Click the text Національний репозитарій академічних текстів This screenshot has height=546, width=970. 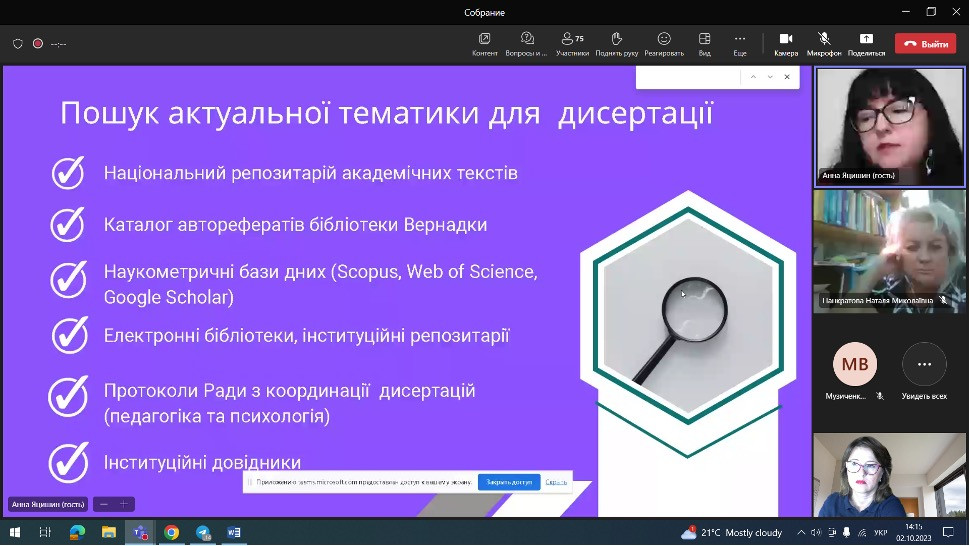click(311, 173)
